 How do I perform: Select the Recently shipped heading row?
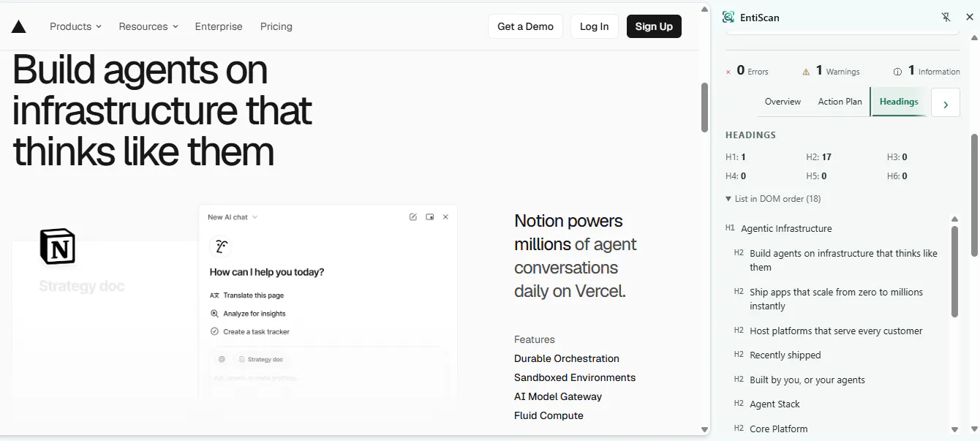point(777,355)
